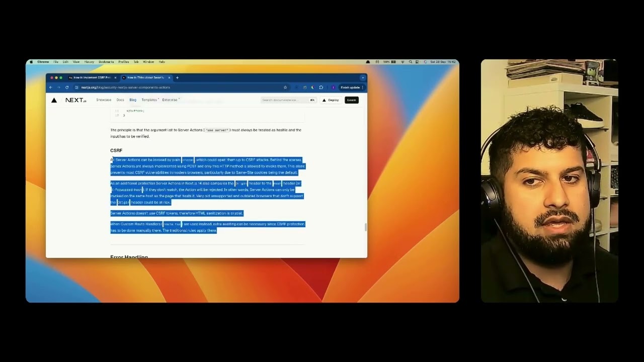
Task: Open the Help menu
Action: tap(162, 62)
